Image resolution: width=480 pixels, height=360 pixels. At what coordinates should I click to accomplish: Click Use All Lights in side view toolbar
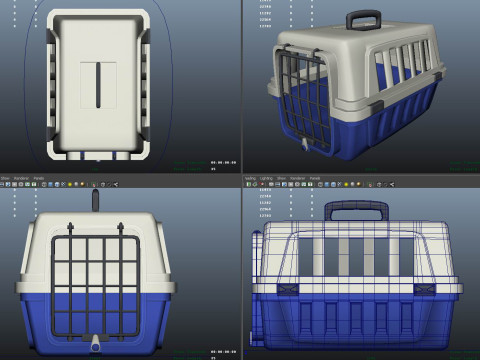coord(346,184)
